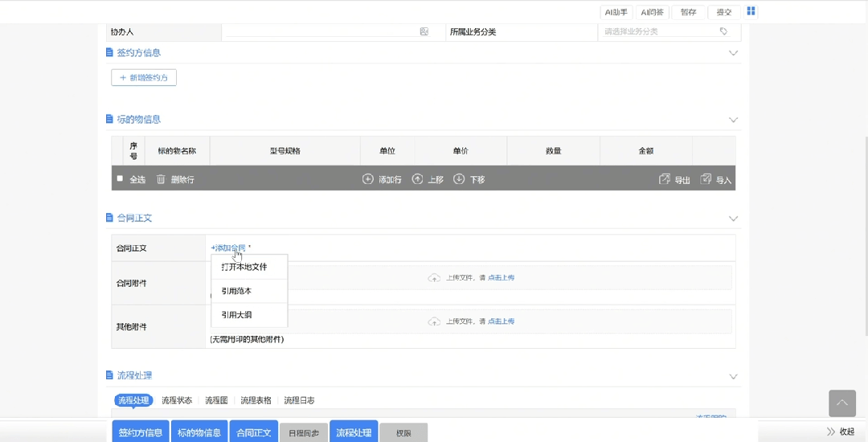Click the tag icon in 业务分类 field
The width and height of the screenshot is (868, 442).
723,31
